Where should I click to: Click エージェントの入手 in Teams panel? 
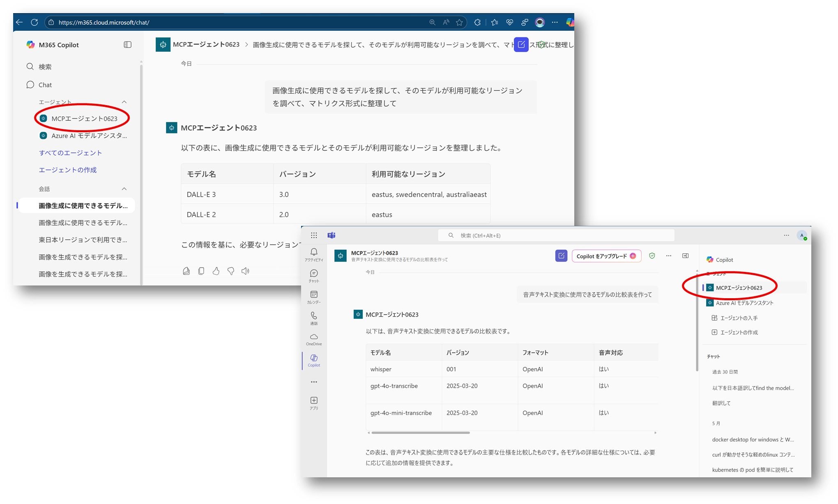734,318
